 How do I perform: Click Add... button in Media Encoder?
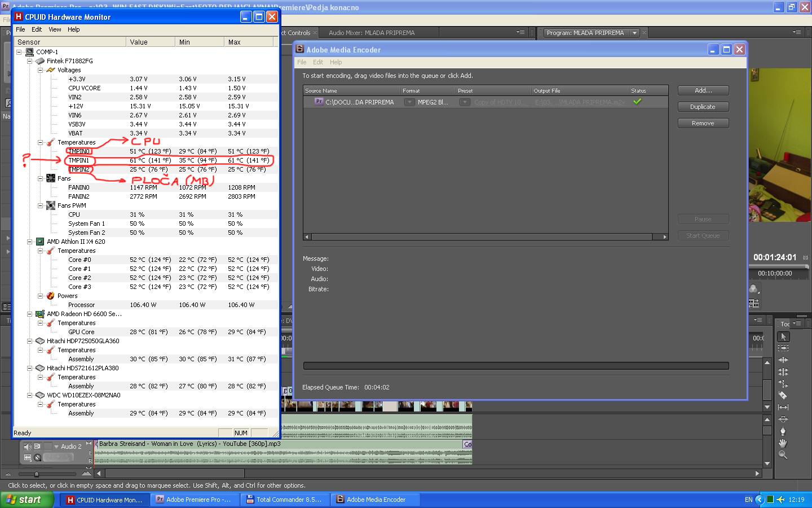[x=703, y=90]
